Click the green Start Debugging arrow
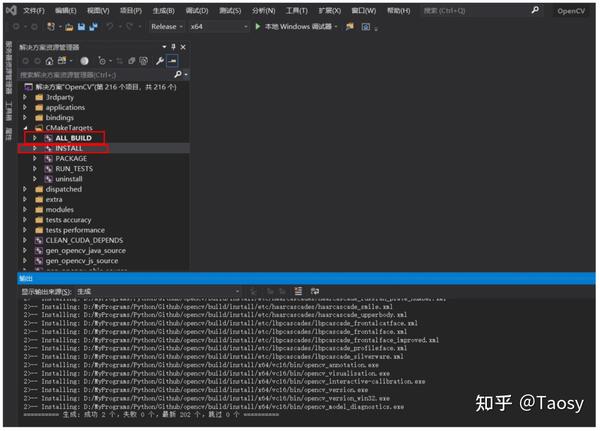600x431 pixels. tap(258, 26)
